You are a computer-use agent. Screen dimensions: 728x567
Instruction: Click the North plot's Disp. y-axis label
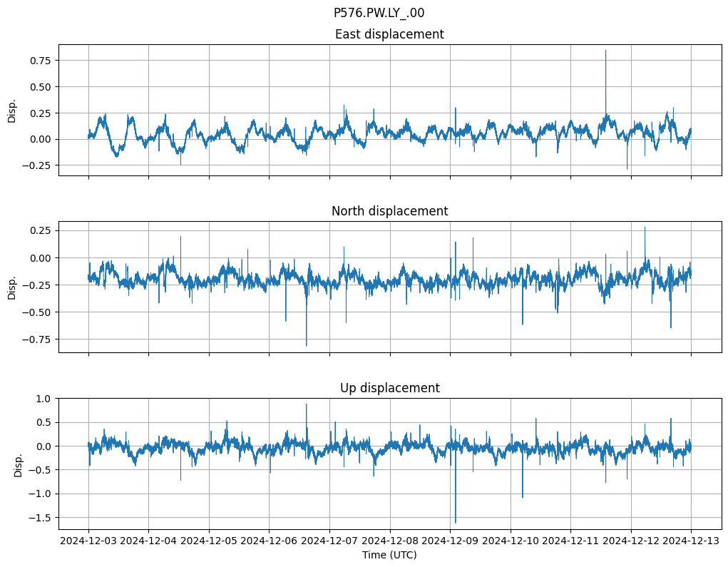(12, 287)
